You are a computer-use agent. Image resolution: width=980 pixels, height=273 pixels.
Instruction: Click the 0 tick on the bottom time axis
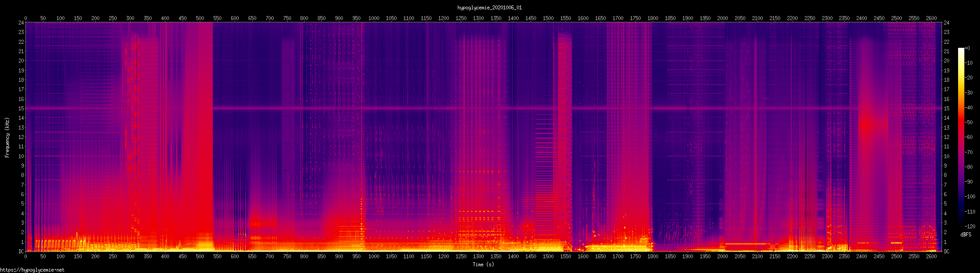[x=26, y=256]
